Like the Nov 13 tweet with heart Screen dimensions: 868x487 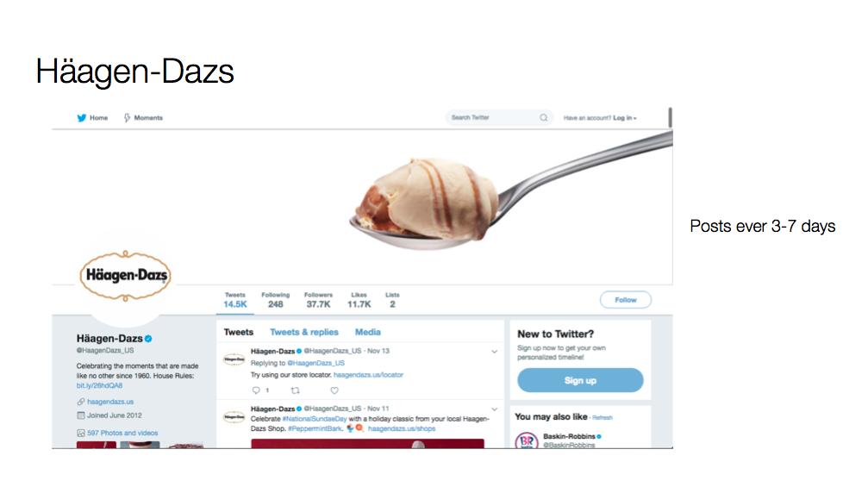click(x=334, y=390)
